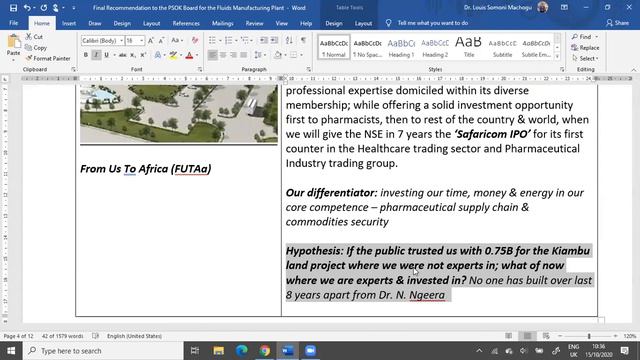Switch to the Draw ribbon tab
This screenshot has width=640, height=360.
(x=95, y=23)
